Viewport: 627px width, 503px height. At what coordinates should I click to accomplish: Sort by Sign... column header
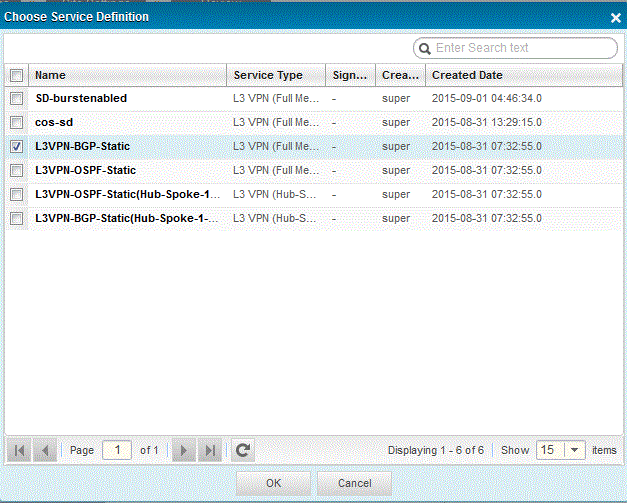click(x=351, y=75)
